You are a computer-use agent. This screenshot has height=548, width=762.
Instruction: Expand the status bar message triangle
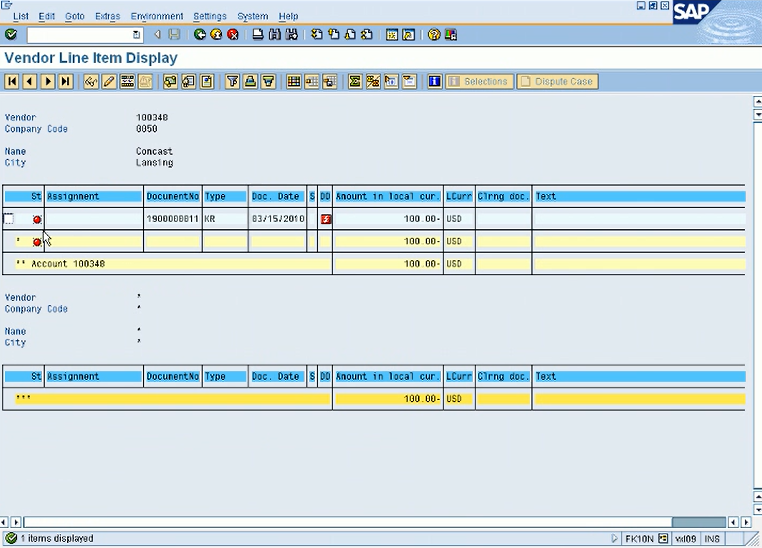click(x=614, y=538)
